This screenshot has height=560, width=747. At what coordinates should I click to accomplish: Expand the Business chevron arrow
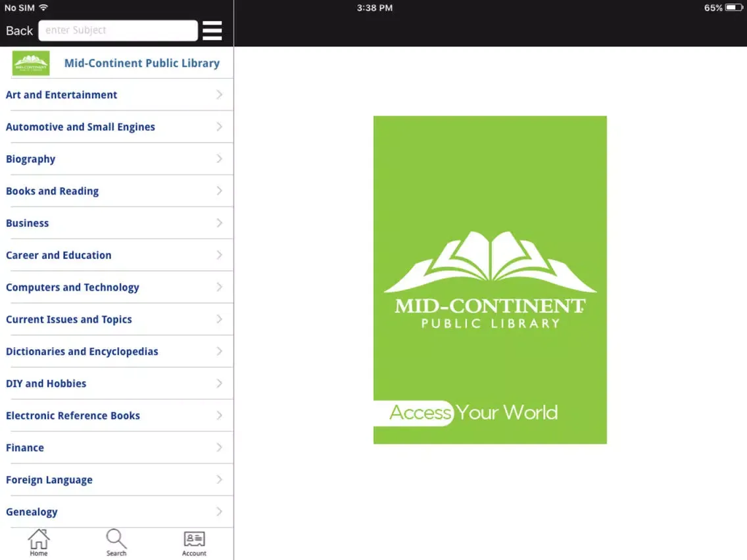coord(219,223)
